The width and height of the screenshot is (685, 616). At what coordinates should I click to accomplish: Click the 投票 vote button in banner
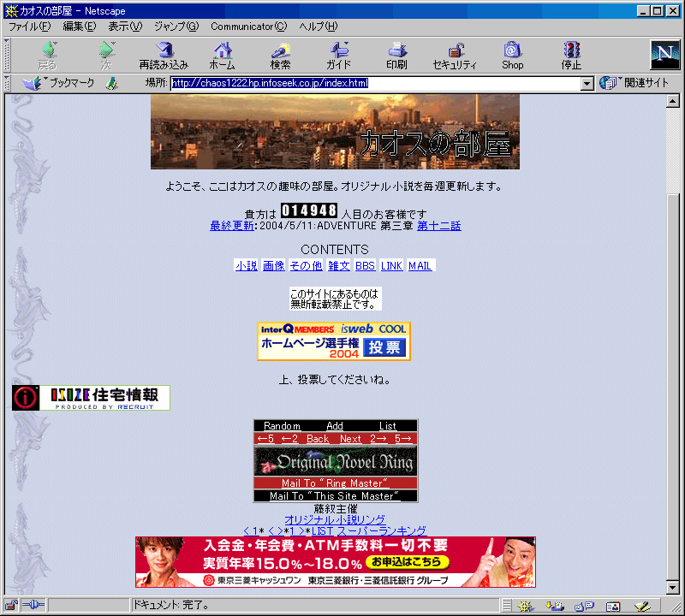coord(384,347)
